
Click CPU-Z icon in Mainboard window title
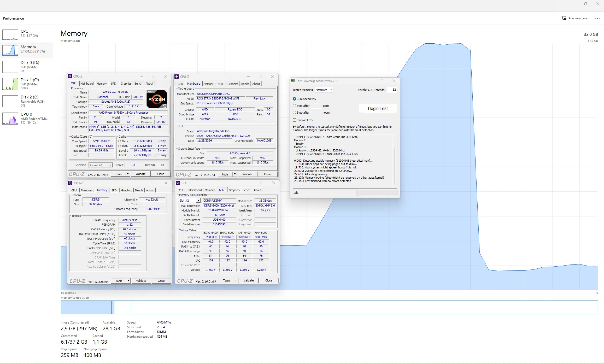(177, 77)
